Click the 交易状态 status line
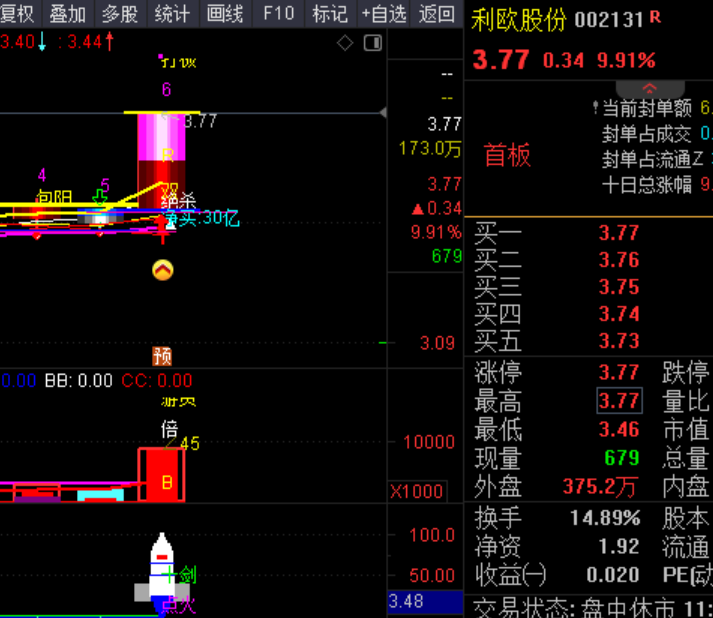 click(592, 608)
